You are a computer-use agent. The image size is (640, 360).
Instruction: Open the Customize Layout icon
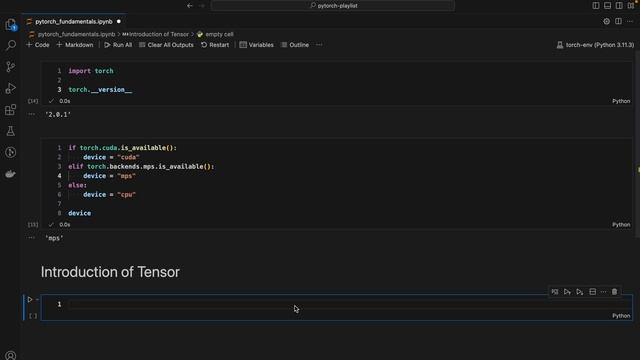pyautogui.click(x=631, y=6)
